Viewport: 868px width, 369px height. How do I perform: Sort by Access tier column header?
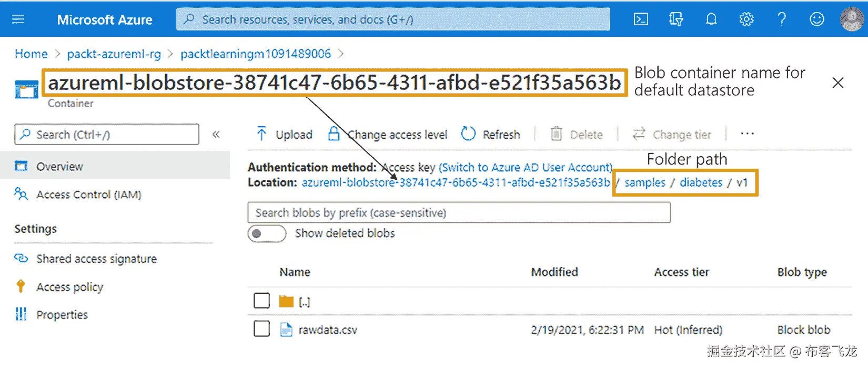tap(681, 272)
